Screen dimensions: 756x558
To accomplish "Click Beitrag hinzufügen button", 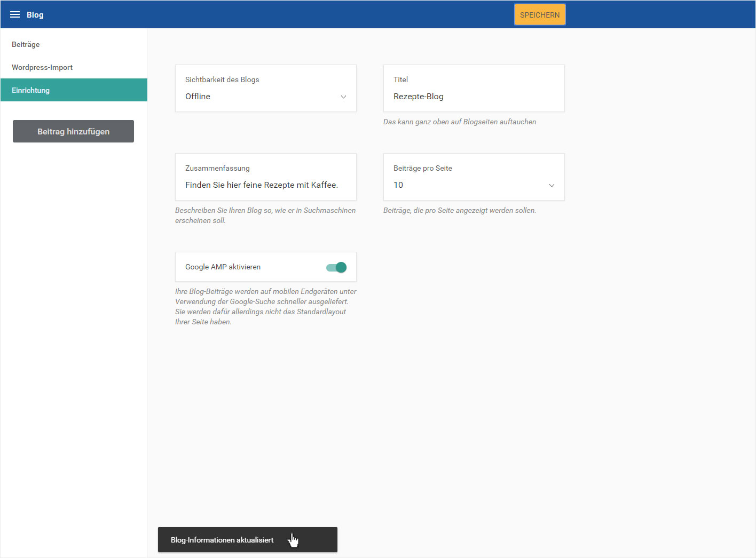I will click(73, 131).
